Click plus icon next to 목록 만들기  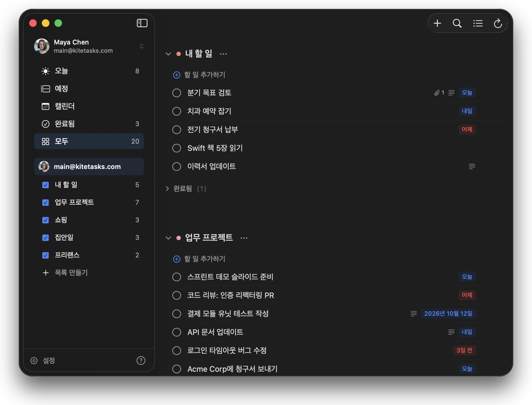pos(46,273)
